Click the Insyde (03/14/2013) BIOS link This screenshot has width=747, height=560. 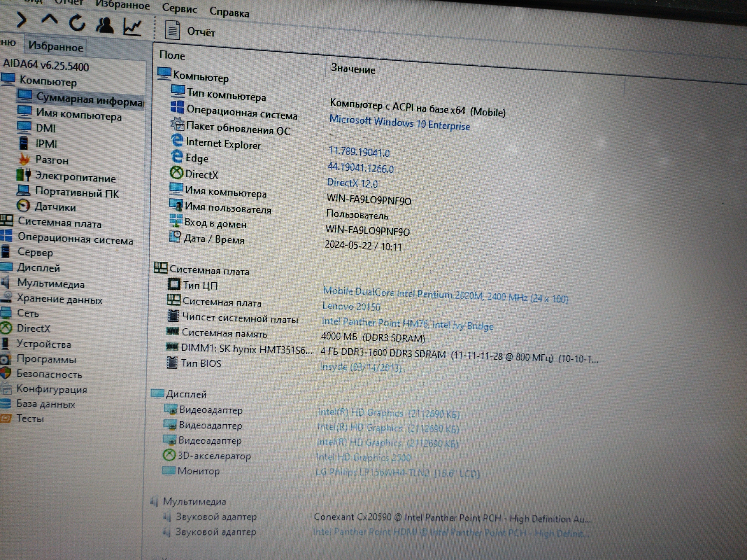pos(361,367)
